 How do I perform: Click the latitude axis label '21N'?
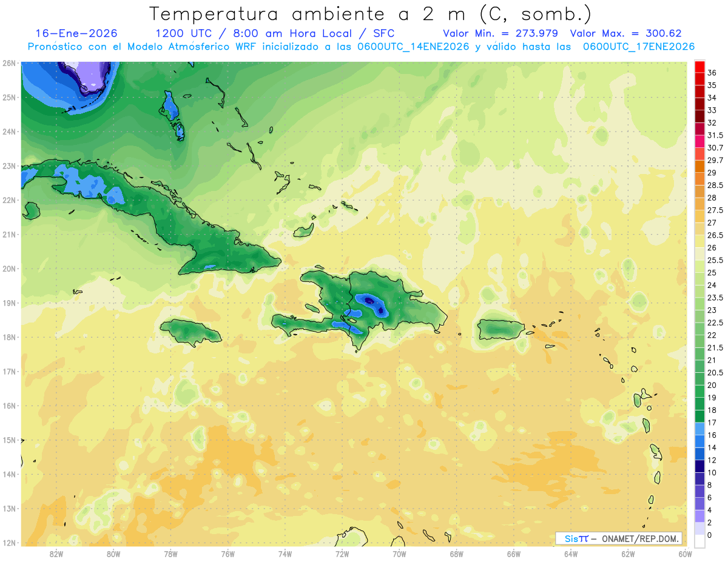coord(8,235)
